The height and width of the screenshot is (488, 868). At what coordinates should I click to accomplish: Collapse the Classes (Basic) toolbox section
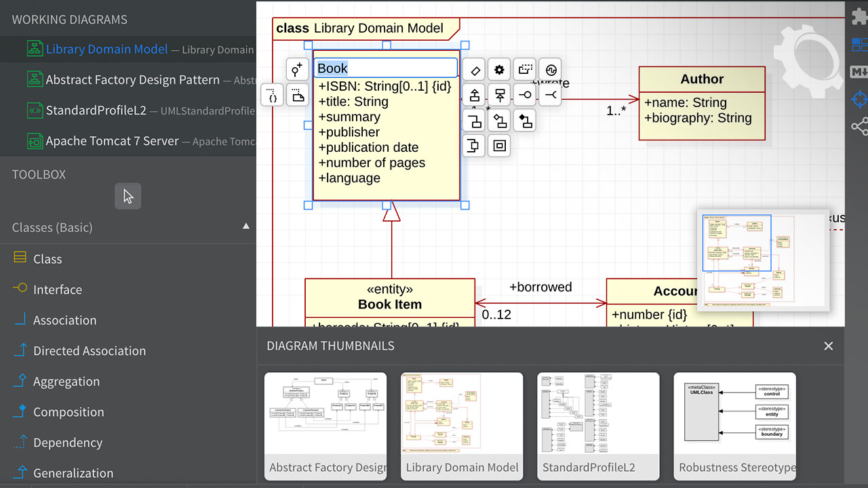[246, 227]
